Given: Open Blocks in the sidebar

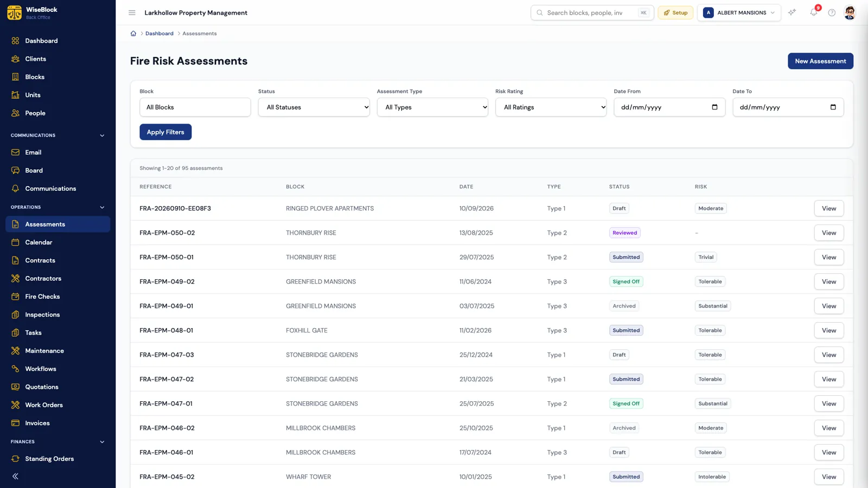Looking at the screenshot, I should pos(58,77).
